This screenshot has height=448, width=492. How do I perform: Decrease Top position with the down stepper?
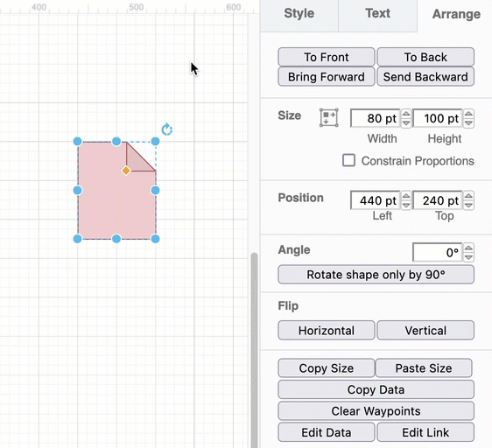(x=468, y=205)
